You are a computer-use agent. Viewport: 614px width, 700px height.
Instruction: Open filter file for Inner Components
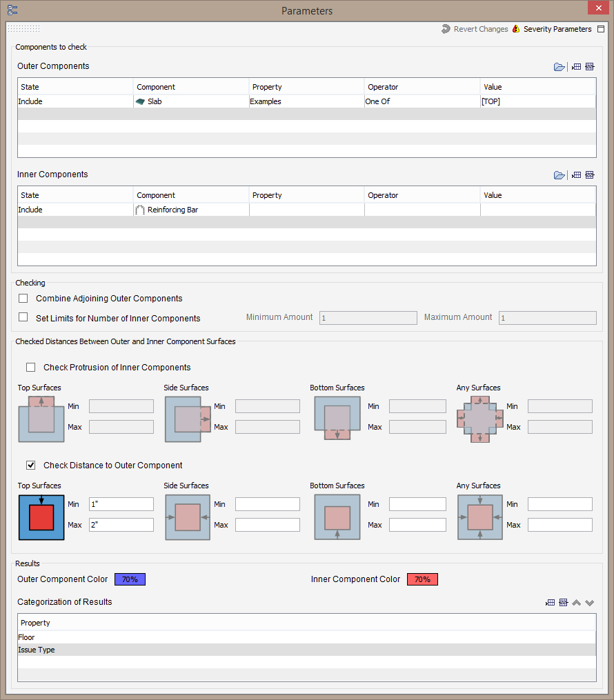point(559,175)
